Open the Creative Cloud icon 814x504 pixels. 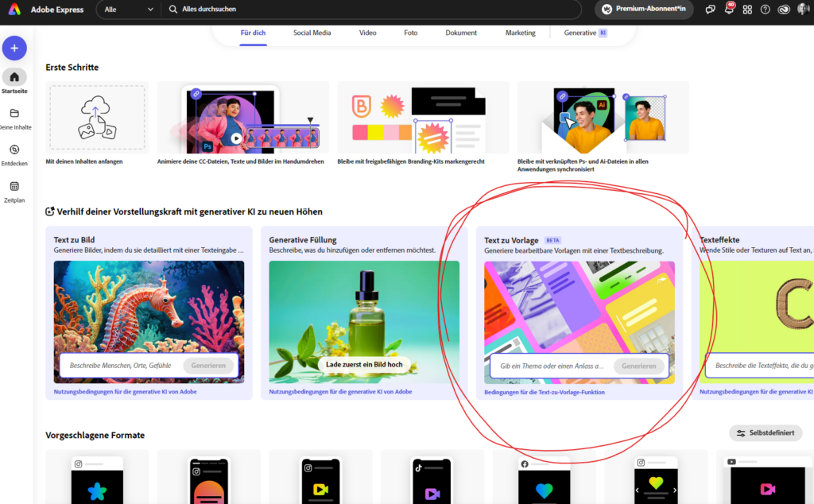tap(785, 10)
